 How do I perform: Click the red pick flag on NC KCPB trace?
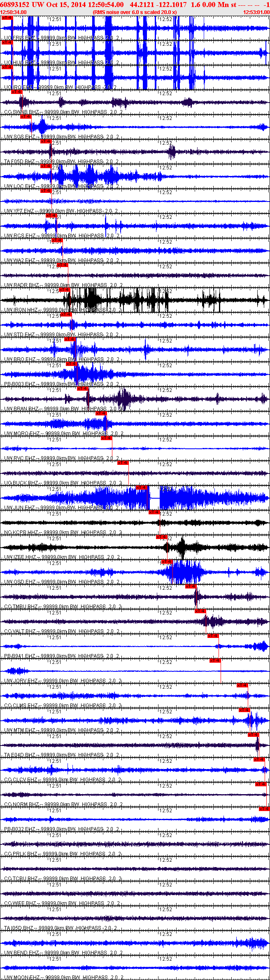coord(154,512)
